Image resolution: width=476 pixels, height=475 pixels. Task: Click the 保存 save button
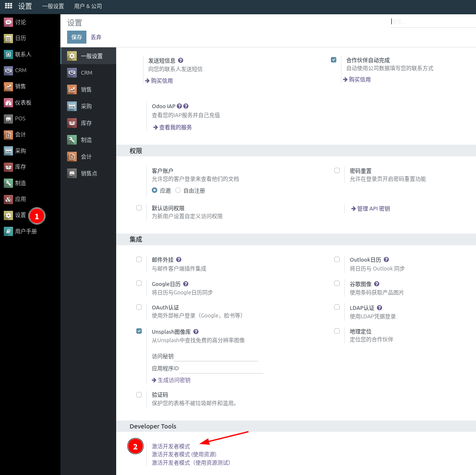click(x=77, y=37)
